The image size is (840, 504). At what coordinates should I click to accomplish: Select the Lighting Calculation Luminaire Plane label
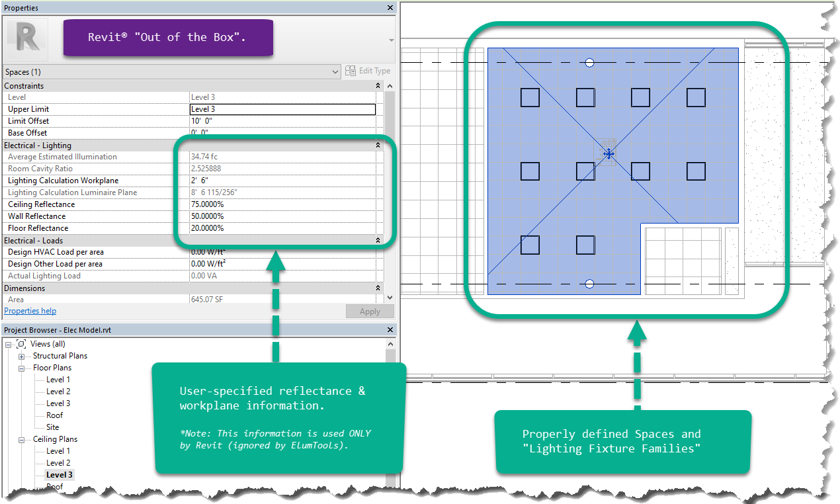tap(72, 192)
